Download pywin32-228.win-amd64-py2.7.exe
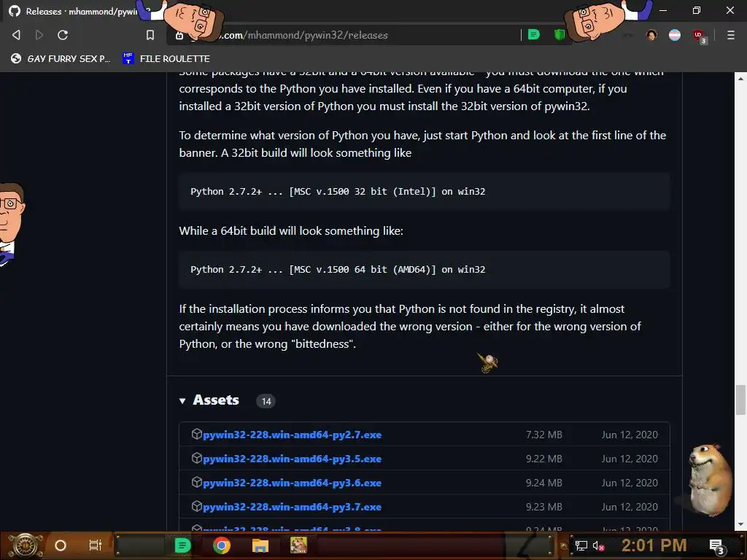Image resolution: width=747 pixels, height=560 pixels. pos(292,435)
